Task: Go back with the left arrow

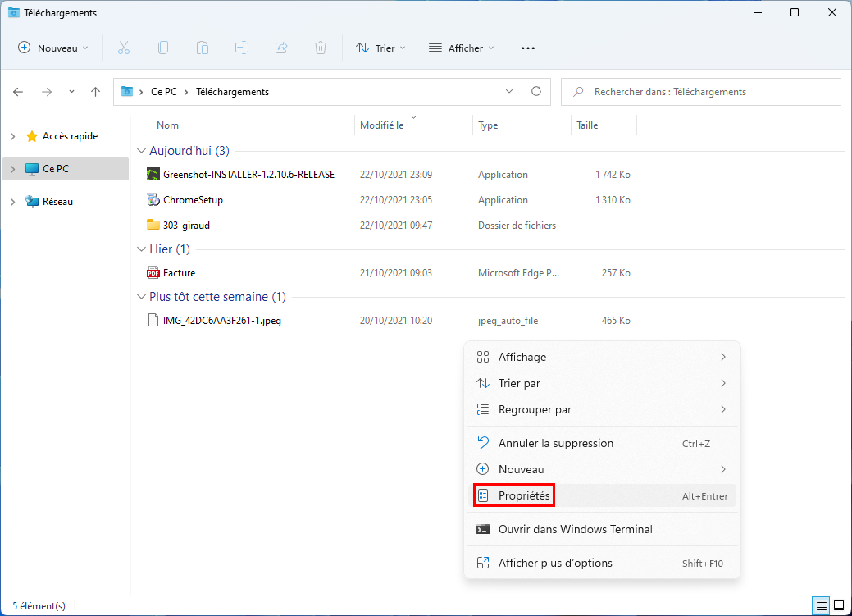Action: [x=18, y=92]
